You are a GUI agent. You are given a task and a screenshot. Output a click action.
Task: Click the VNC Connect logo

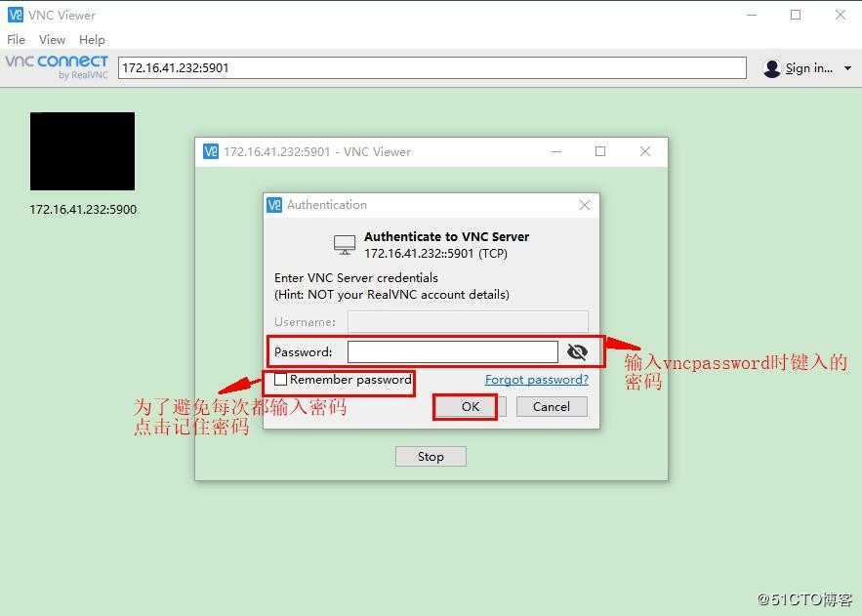tap(57, 66)
